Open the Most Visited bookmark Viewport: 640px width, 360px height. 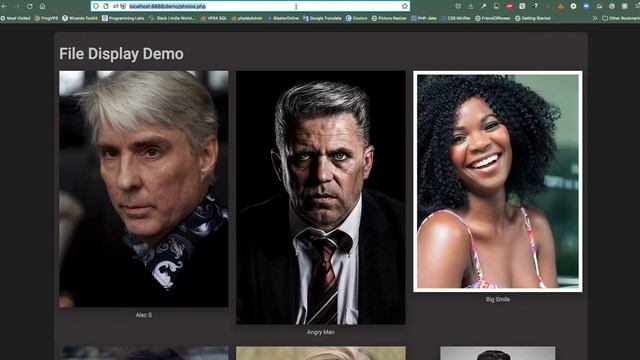pos(16,18)
